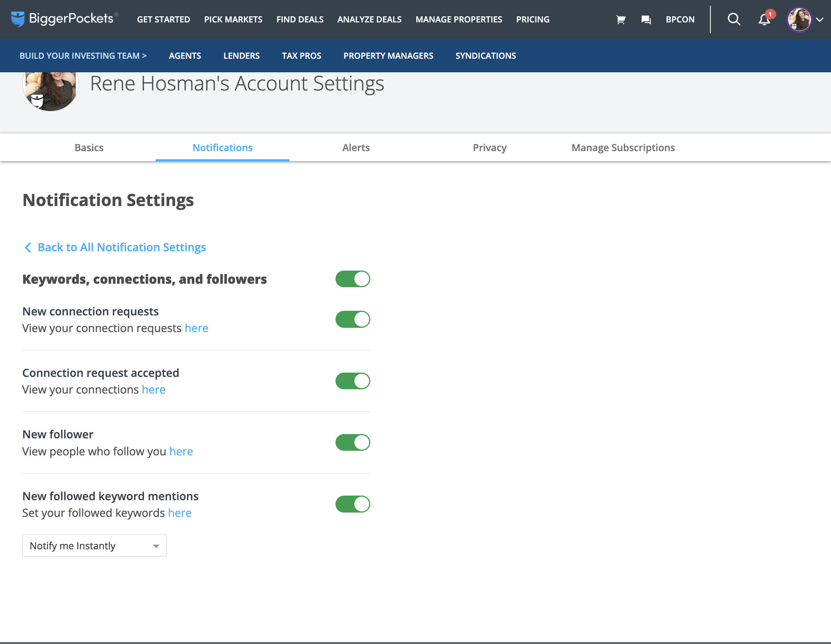Switch off New follower notifications
This screenshot has height=644, width=831.
[x=352, y=443]
